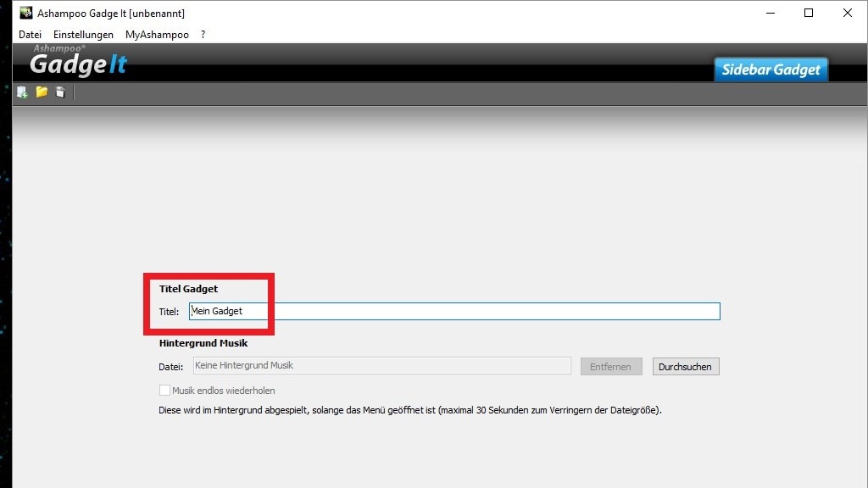Viewport: 868px width, 488px height.
Task: Open the ? help menu
Action: [203, 35]
